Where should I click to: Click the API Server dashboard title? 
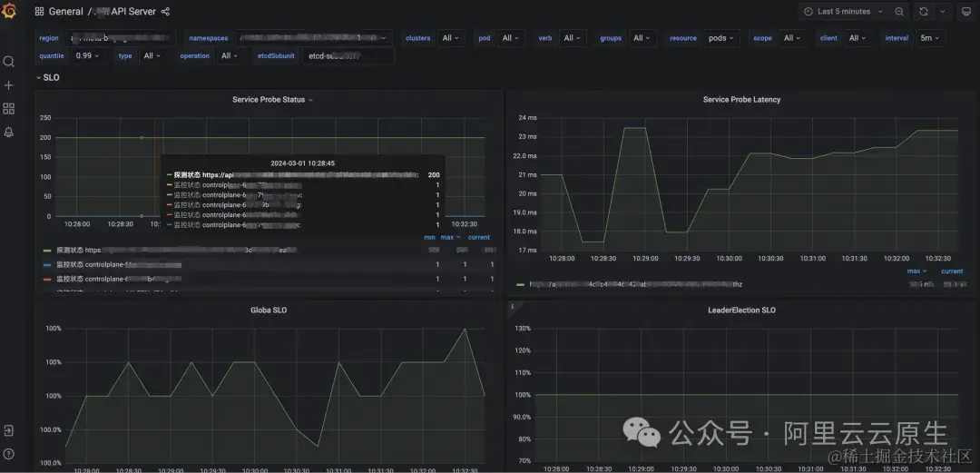click(133, 11)
